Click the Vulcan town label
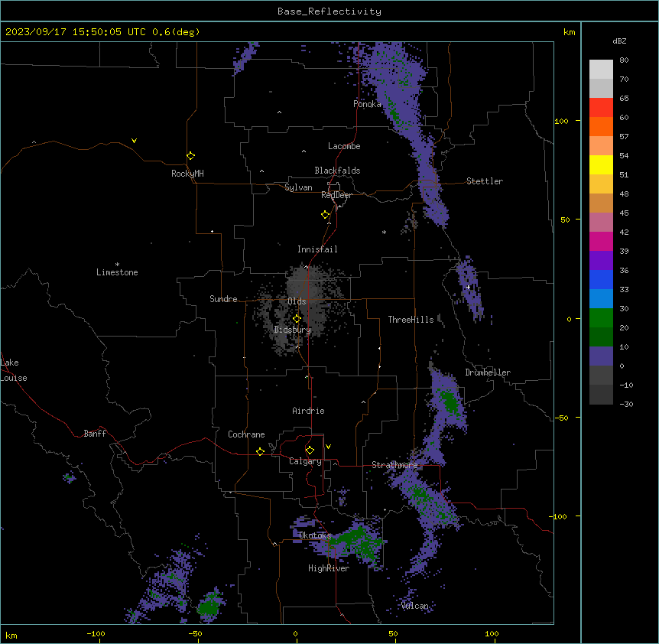Image resolution: width=659 pixels, height=644 pixels. [x=415, y=606]
